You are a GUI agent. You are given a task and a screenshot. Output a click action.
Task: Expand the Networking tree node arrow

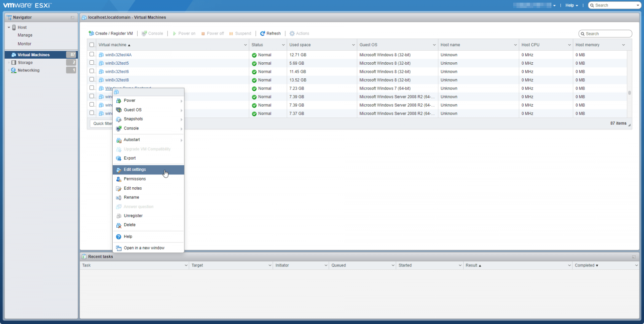9,70
